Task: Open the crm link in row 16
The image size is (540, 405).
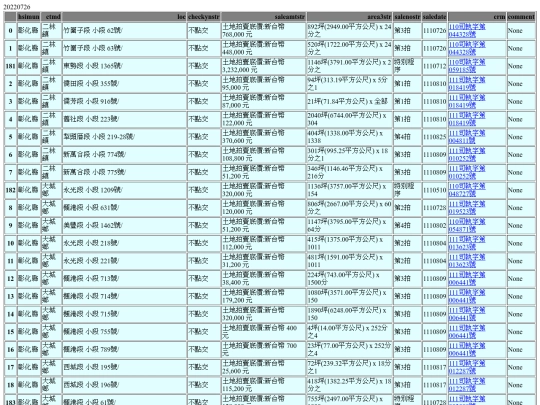Action: point(467,350)
